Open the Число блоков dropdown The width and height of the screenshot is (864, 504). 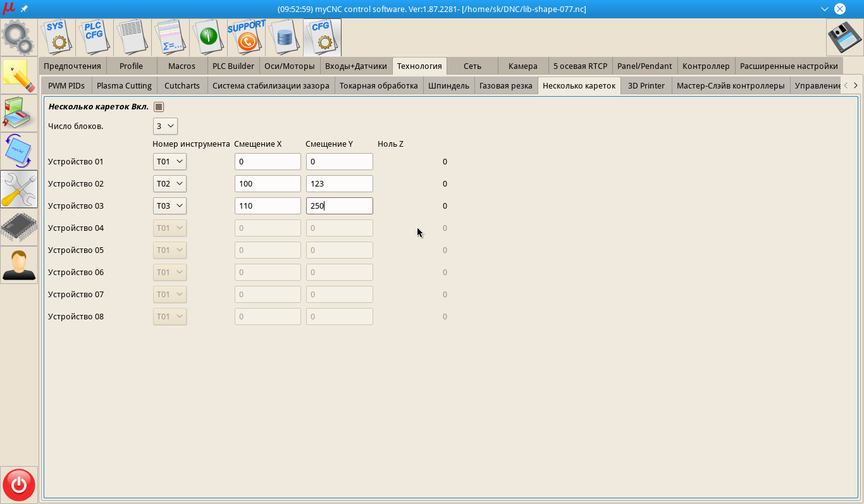165,126
